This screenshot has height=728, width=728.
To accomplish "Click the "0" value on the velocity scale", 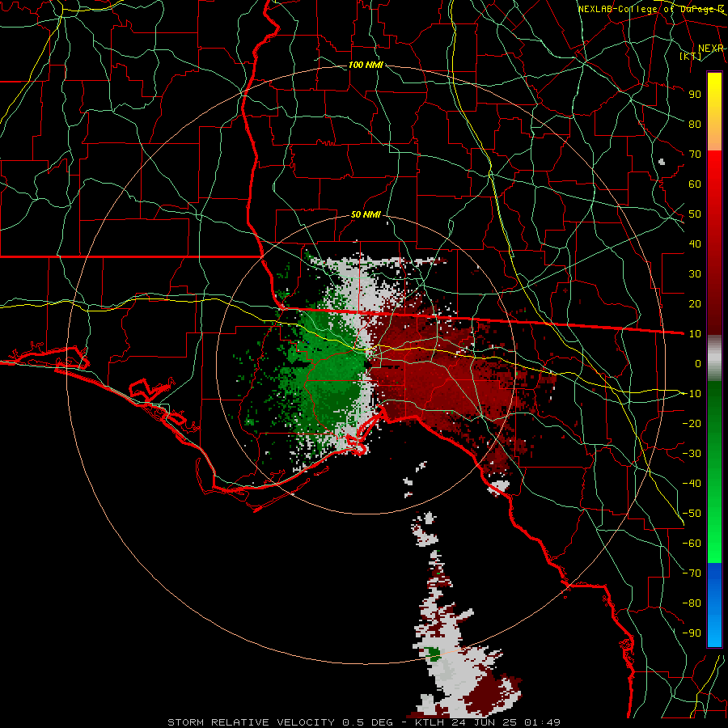I will coord(698,364).
